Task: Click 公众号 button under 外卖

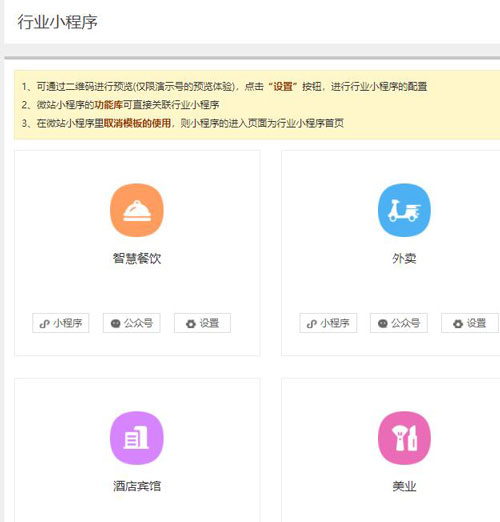Action: pyautogui.click(x=399, y=323)
